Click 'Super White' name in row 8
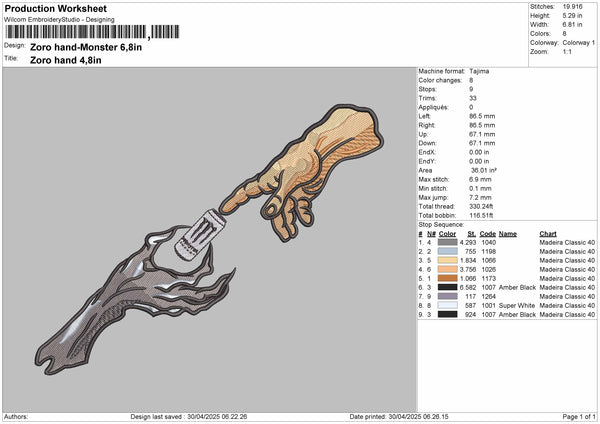Image resolution: width=600 pixels, height=424 pixels. pyautogui.click(x=517, y=306)
